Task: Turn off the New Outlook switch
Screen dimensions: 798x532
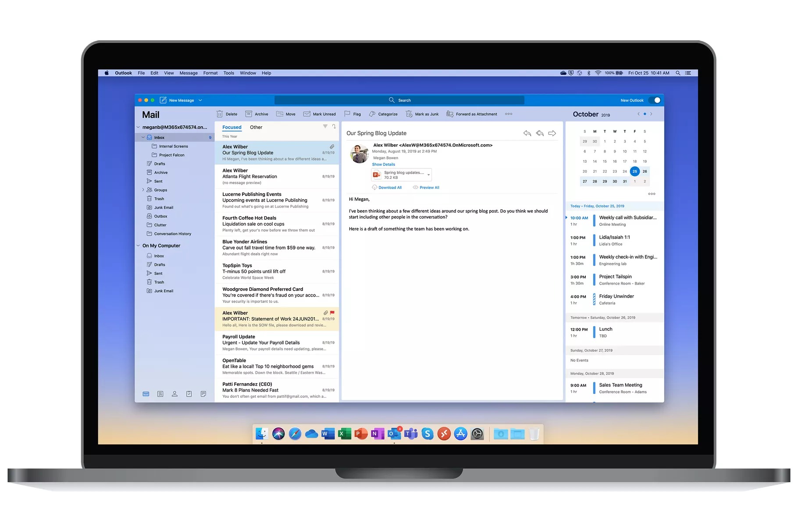Action: tap(654, 100)
